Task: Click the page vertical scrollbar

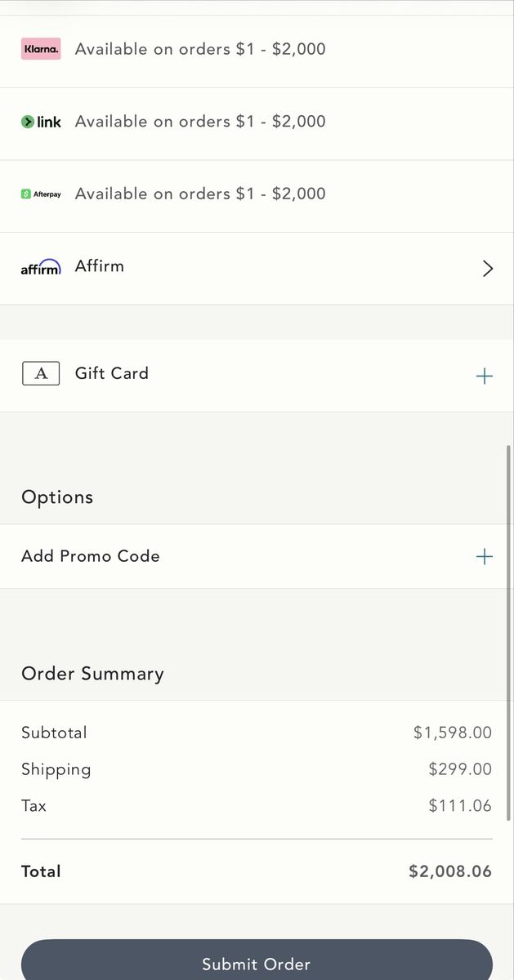Action: 509,633
